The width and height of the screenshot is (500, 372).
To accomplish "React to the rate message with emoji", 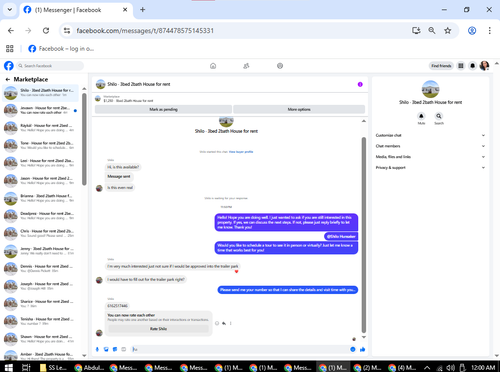I will click(x=217, y=323).
